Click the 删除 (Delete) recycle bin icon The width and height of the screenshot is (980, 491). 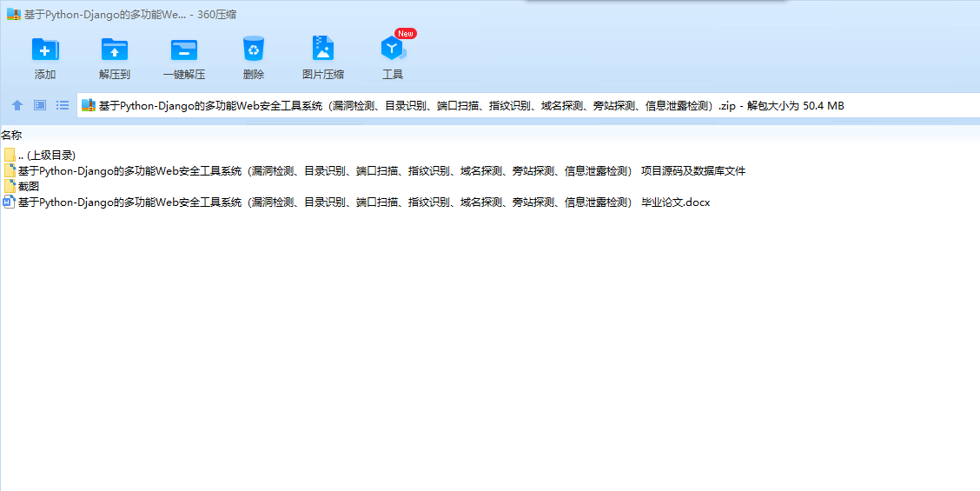click(x=254, y=57)
